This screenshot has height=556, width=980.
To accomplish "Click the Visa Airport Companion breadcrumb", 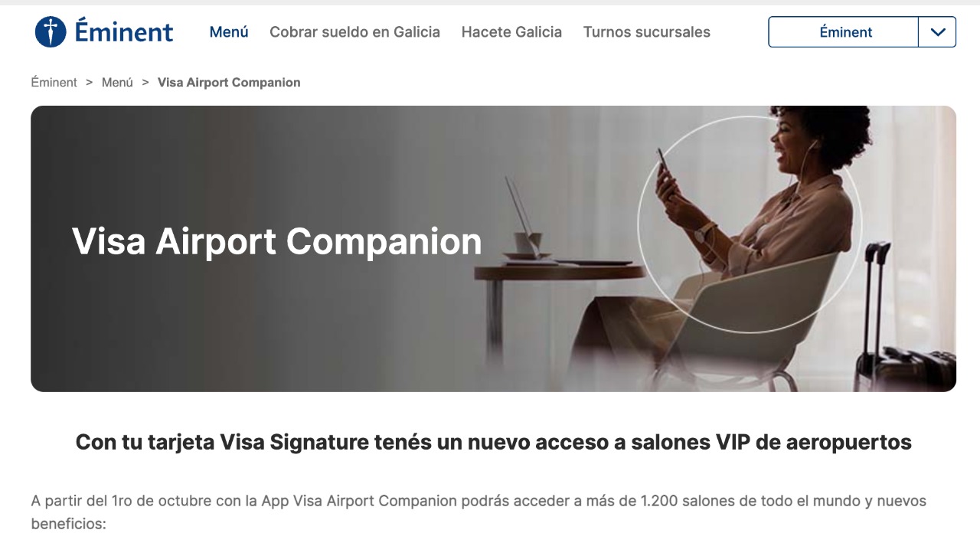I will tap(229, 82).
